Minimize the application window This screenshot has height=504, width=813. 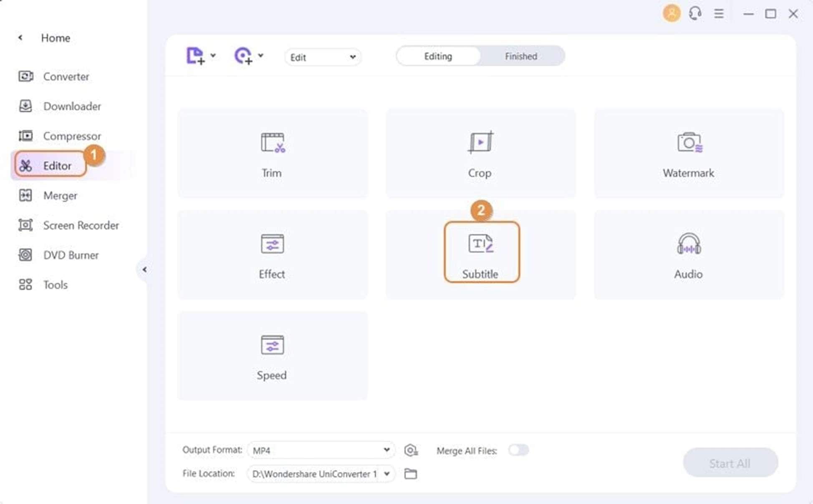pyautogui.click(x=748, y=14)
